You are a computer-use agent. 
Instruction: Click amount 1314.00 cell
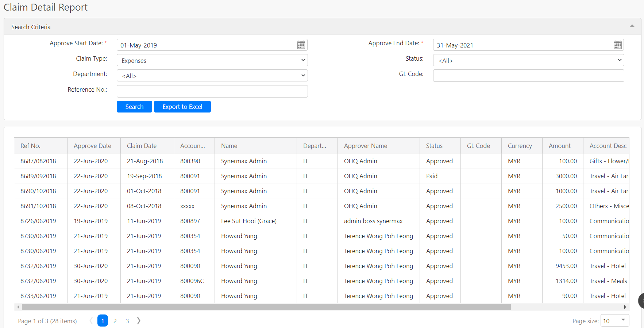tap(563, 281)
